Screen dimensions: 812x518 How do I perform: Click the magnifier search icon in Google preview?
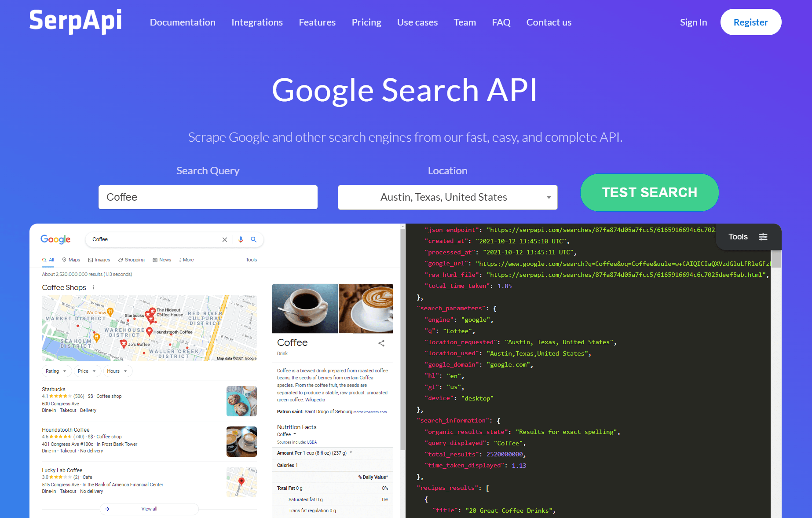[x=254, y=239]
